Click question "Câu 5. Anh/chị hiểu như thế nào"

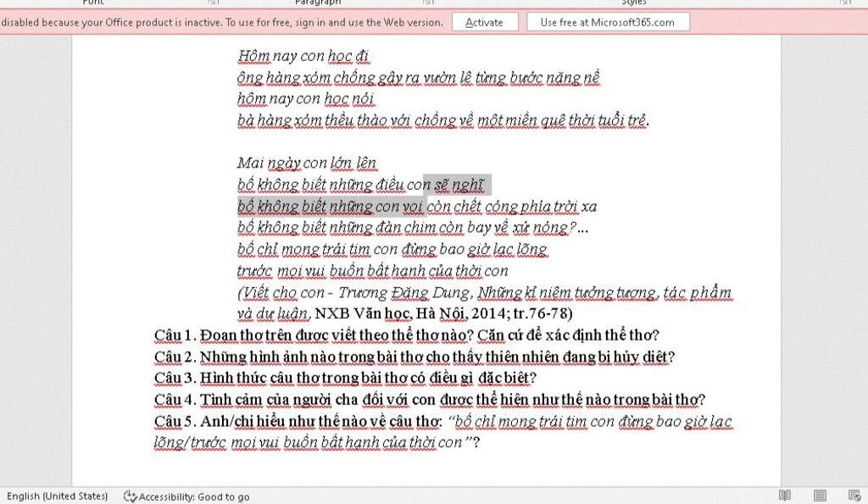(x=443, y=421)
